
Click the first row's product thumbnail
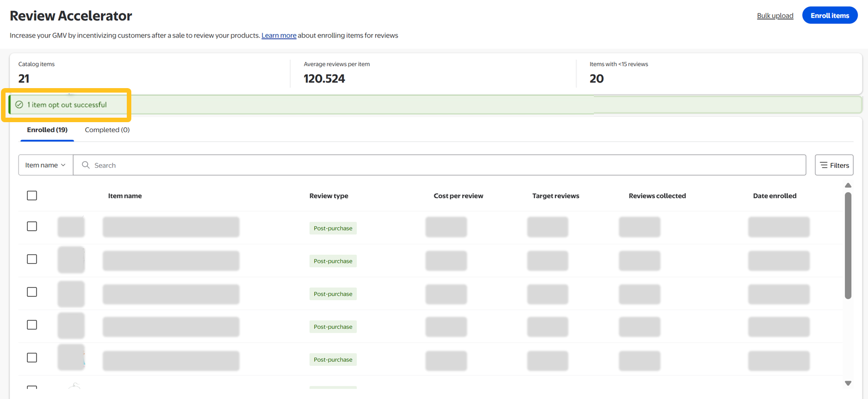pyautogui.click(x=71, y=227)
